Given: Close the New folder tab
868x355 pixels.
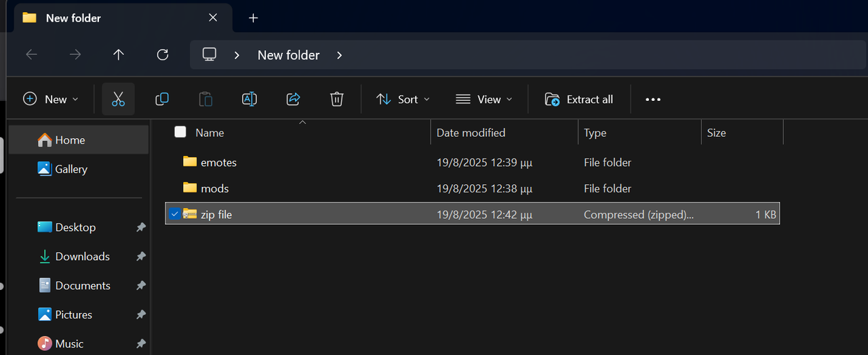Looking at the screenshot, I should click(x=213, y=18).
